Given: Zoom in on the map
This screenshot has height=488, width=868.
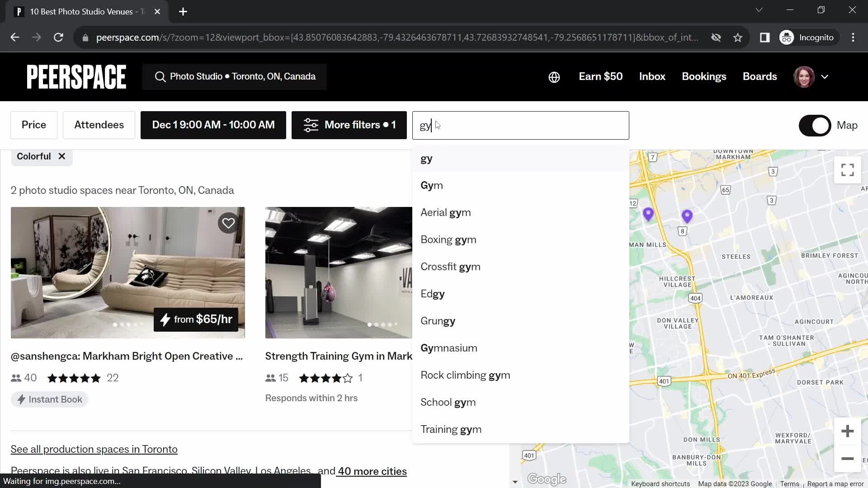Looking at the screenshot, I should pos(848,431).
